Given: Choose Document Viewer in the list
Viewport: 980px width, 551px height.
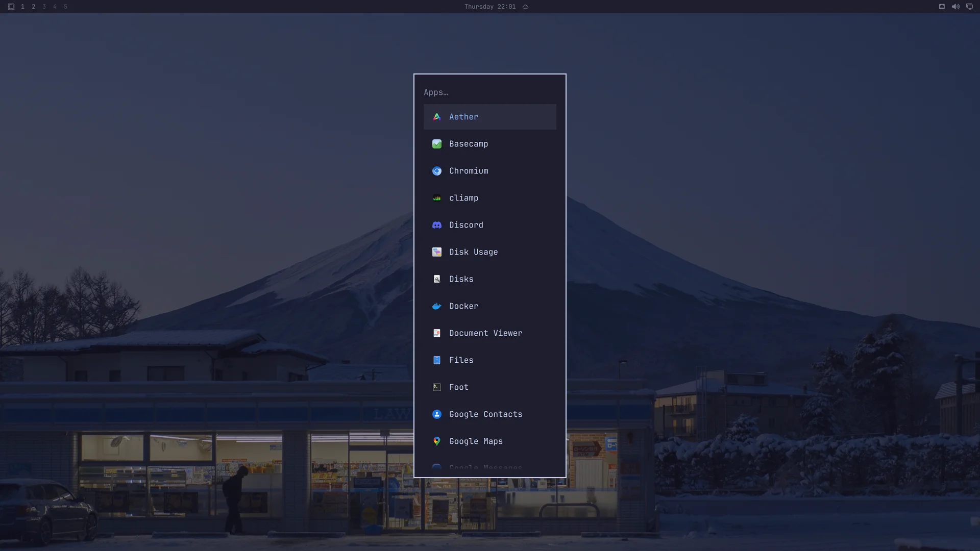Looking at the screenshot, I should [x=489, y=333].
